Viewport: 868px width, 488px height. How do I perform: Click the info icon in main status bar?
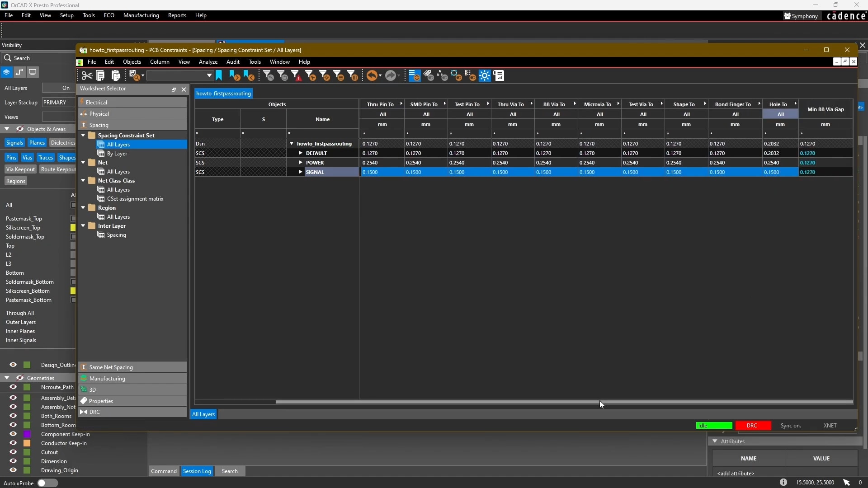783,482
